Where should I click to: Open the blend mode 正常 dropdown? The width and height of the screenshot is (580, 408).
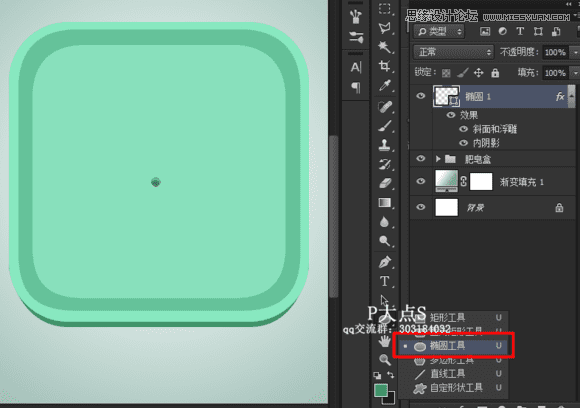pyautogui.click(x=453, y=52)
